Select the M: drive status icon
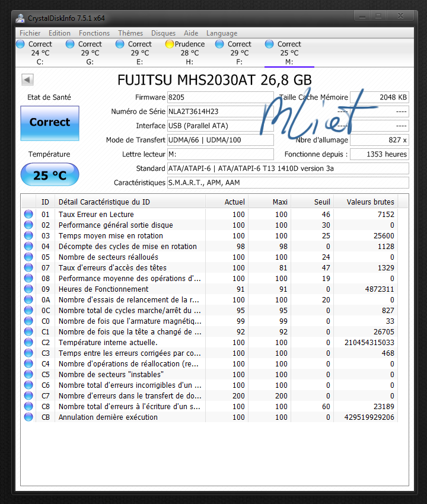 pyautogui.click(x=269, y=44)
